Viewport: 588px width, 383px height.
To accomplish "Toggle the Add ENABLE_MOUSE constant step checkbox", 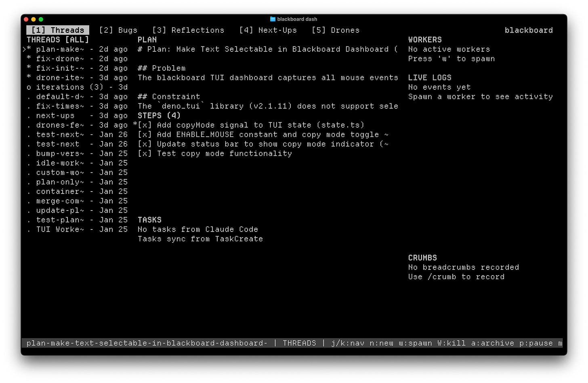I will pyautogui.click(x=145, y=135).
